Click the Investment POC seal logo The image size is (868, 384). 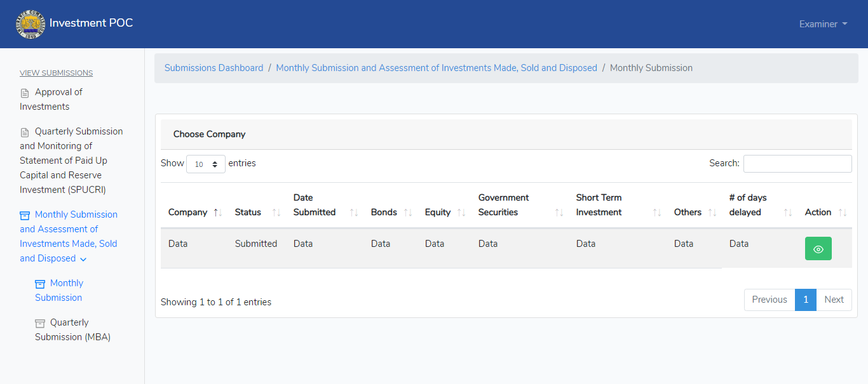coord(31,23)
